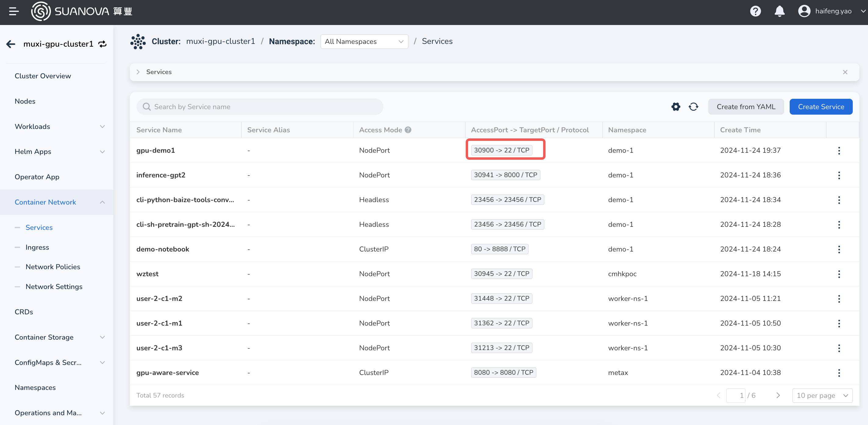Refresh the services list
This screenshot has height=425, width=868.
(x=693, y=107)
